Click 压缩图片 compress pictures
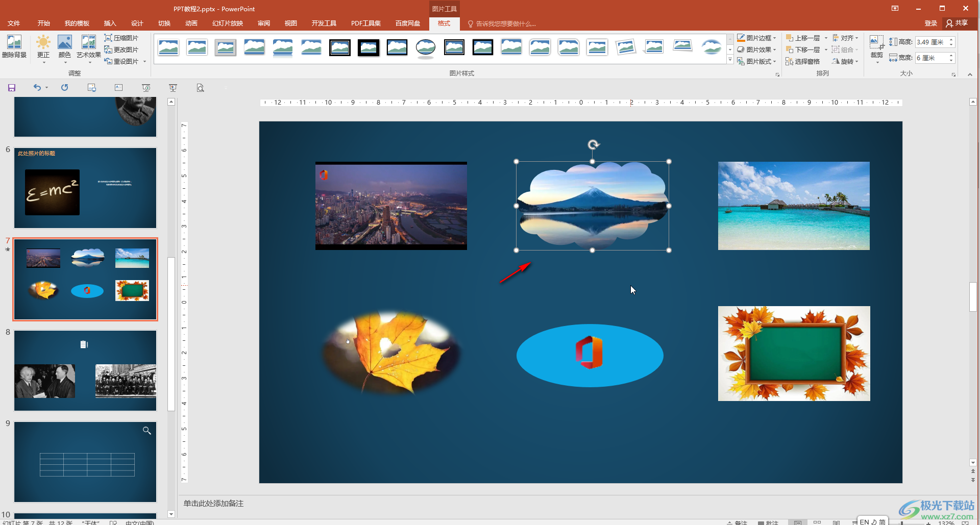Screen dimensions: 980x525 (121, 38)
